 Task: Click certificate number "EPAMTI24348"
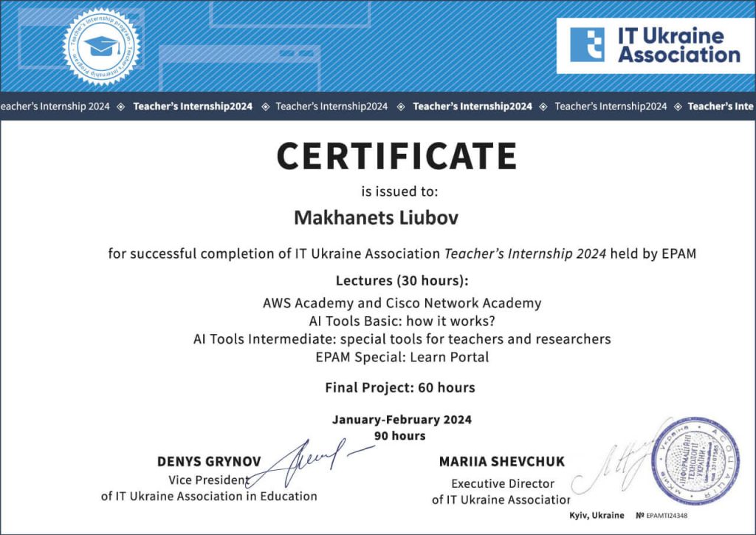(x=667, y=516)
